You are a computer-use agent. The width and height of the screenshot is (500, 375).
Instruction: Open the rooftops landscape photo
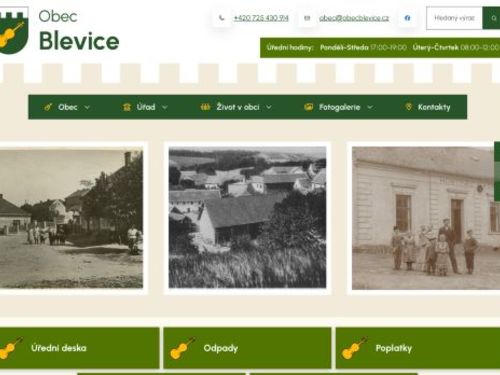[x=247, y=217]
